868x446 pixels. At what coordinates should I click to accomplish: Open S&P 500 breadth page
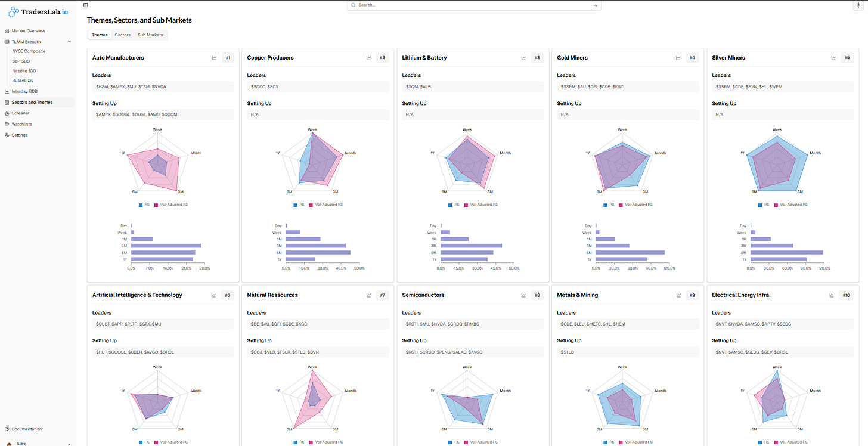[x=21, y=61]
